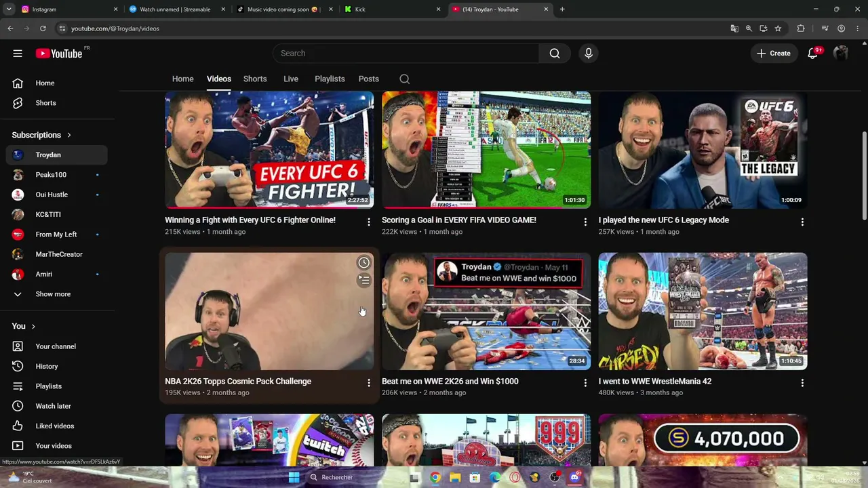The width and height of the screenshot is (868, 488).
Task: Open File Explorer from the taskbar
Action: click(x=455, y=477)
